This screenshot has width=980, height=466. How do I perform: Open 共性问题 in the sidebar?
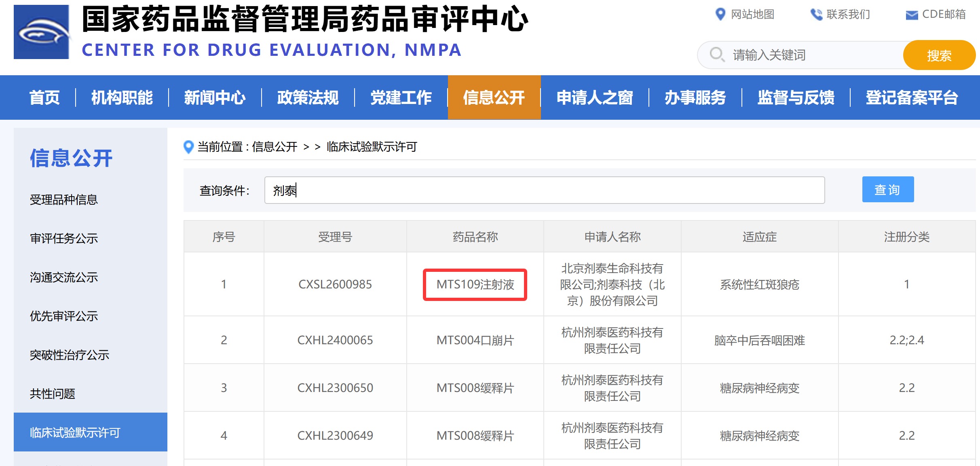pos(53,394)
